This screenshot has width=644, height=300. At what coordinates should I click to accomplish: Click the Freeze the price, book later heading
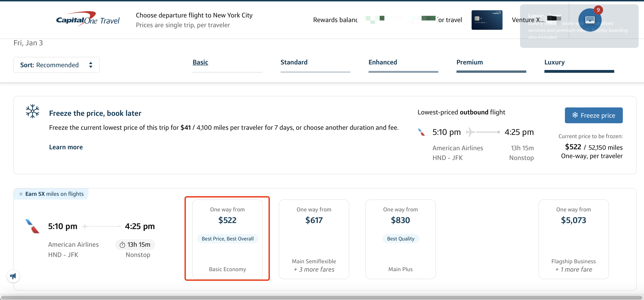pyautogui.click(x=95, y=113)
